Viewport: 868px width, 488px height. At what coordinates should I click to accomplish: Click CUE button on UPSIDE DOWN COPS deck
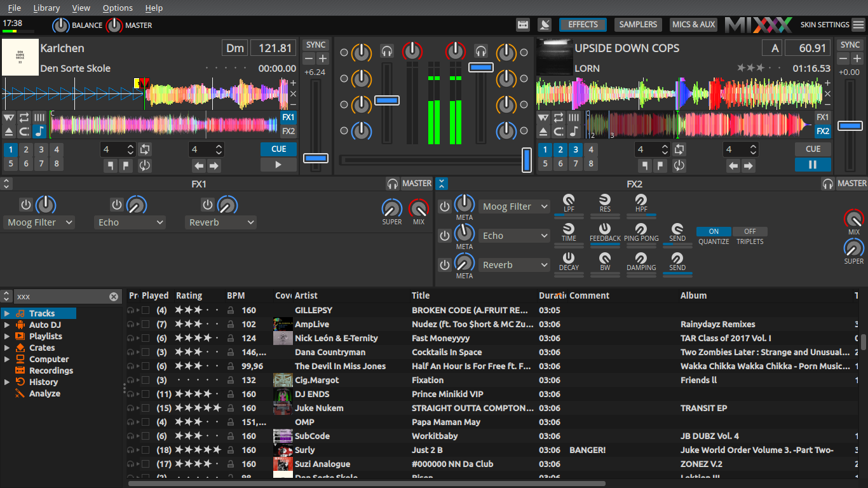[813, 149]
